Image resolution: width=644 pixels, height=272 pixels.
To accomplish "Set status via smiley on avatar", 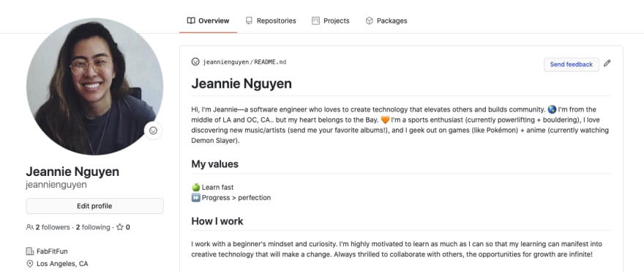I will [x=153, y=131].
